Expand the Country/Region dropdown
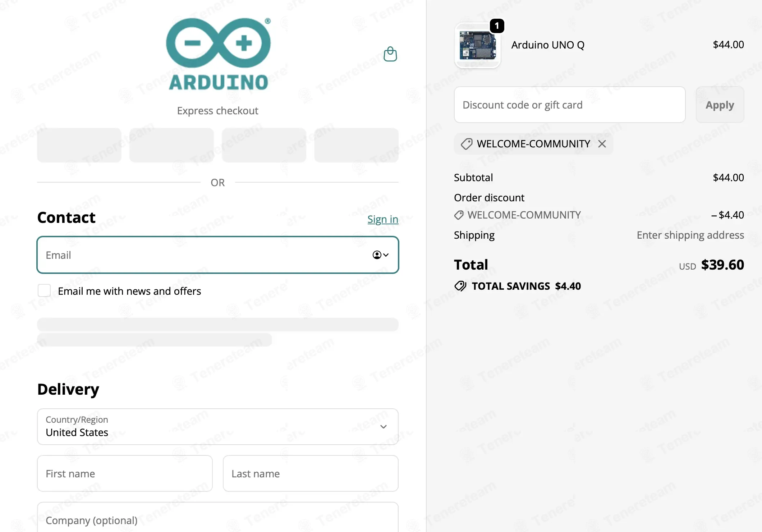Screen dimensions: 762x532 (218, 427)
